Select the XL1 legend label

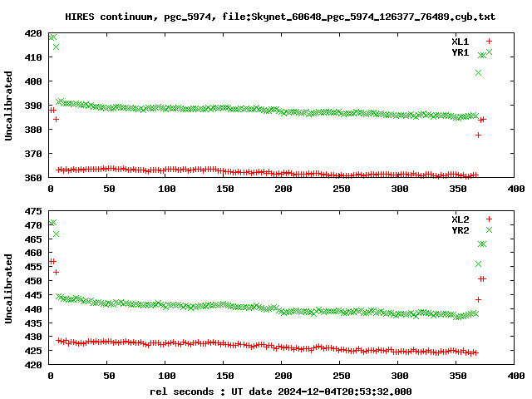[460, 42]
